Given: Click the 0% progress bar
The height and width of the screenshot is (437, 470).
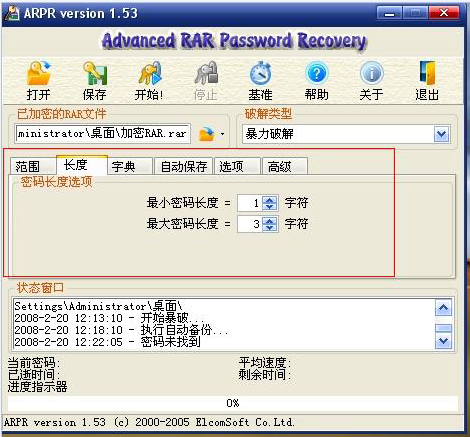Looking at the screenshot, I should [x=233, y=403].
